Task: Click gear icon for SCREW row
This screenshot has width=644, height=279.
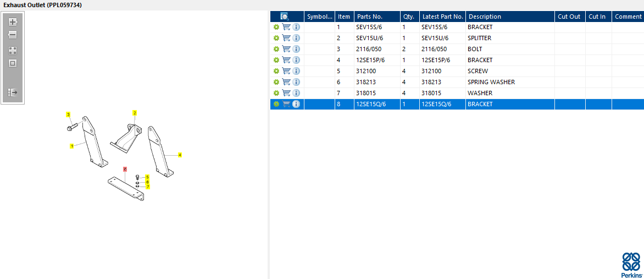Action: (276, 71)
